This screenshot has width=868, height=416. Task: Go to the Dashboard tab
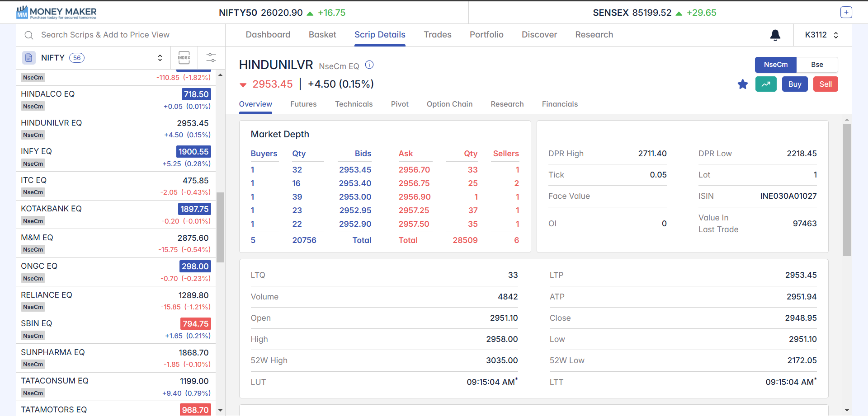pos(268,35)
